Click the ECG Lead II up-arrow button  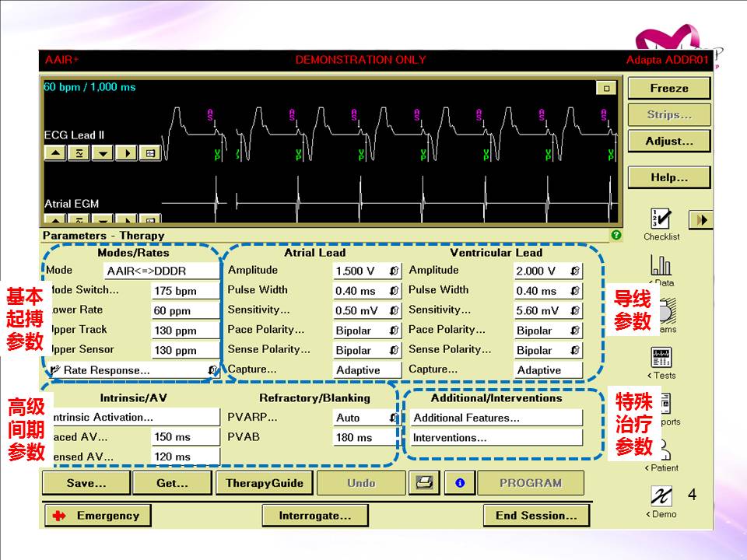click(55, 153)
